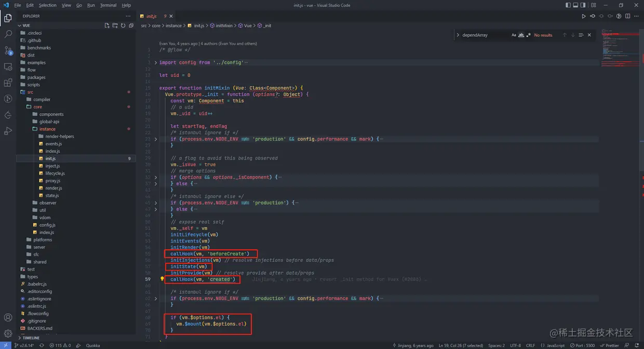Open the Remote Explorer activity icon
Viewport: 644px width, 349px height.
point(8,66)
